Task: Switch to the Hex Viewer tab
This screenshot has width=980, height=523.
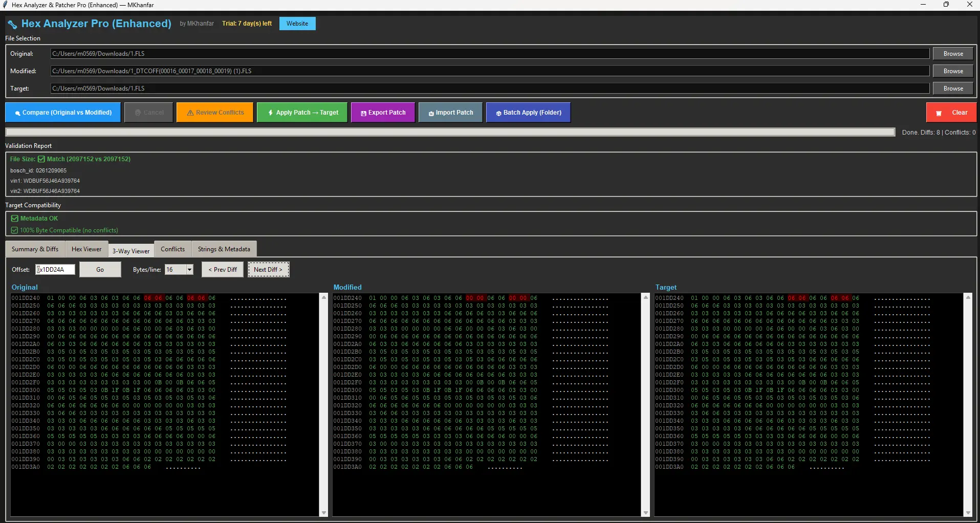Action: 86,249
